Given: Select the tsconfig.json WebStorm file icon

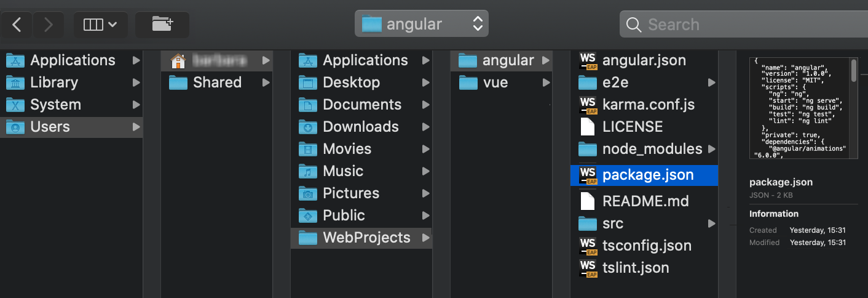Looking at the screenshot, I should [588, 246].
